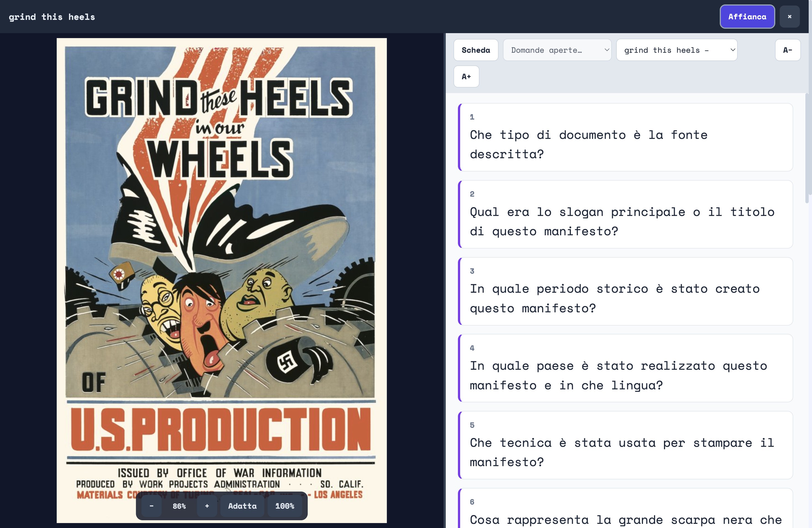Click the Affianca button
Screen dimensions: 812x528
747,16
